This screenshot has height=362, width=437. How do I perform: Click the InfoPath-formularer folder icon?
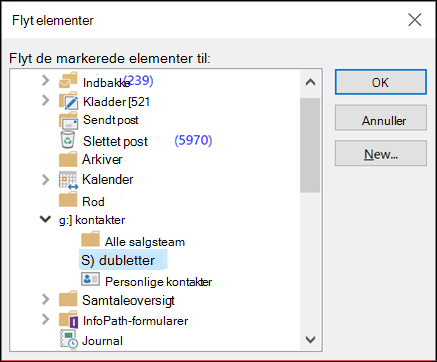pos(68,320)
